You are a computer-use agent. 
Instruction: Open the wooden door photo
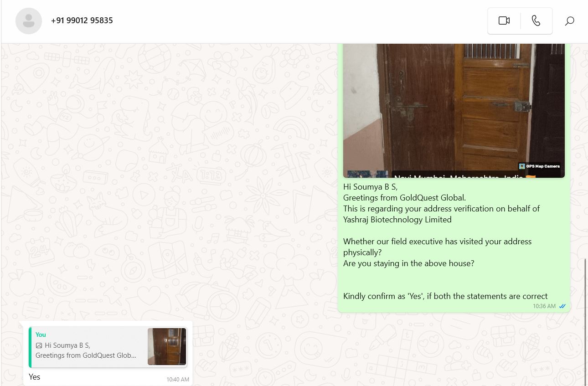point(454,110)
